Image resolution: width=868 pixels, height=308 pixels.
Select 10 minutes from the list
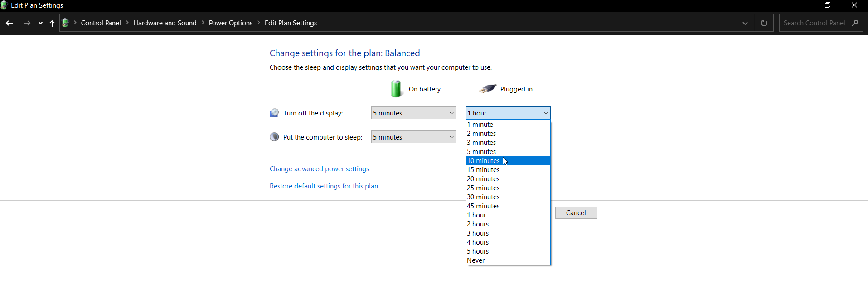483,161
